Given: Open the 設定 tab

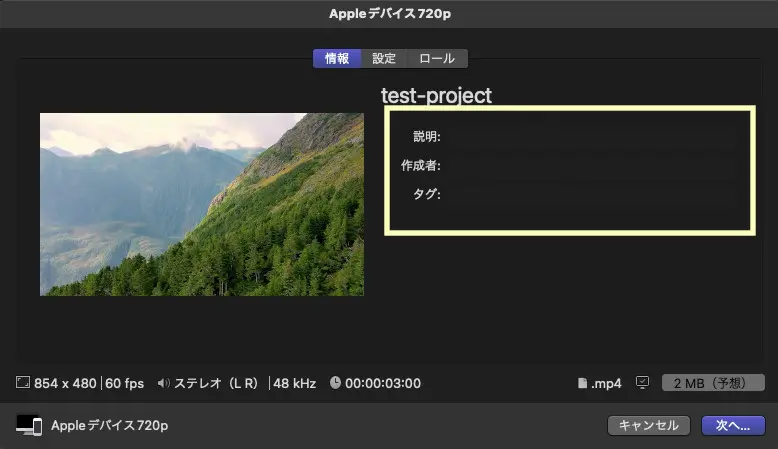Looking at the screenshot, I should pos(384,59).
